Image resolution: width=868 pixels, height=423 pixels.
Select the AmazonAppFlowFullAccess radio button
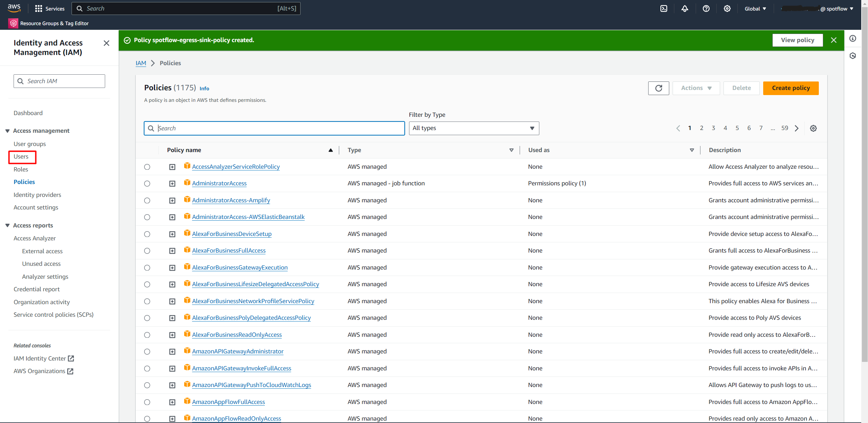pyautogui.click(x=147, y=402)
